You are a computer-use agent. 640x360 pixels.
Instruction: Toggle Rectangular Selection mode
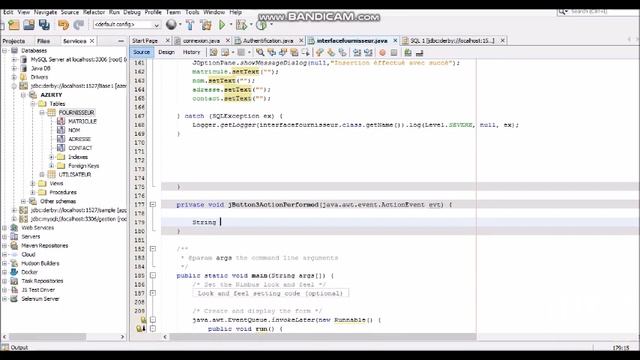tap(305, 52)
